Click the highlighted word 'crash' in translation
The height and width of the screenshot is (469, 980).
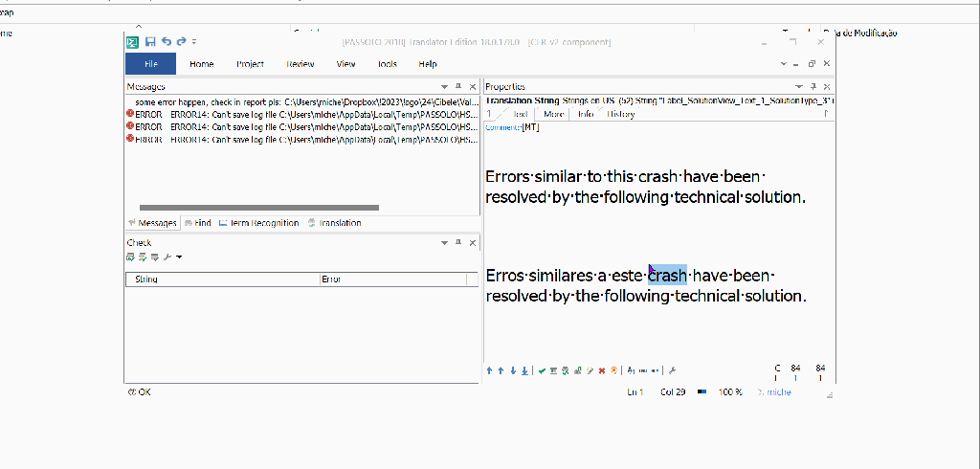[667, 275]
